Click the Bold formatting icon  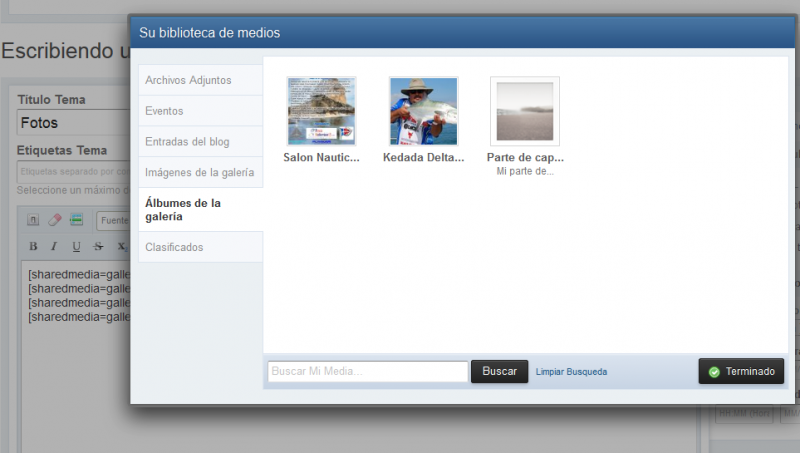point(33,246)
